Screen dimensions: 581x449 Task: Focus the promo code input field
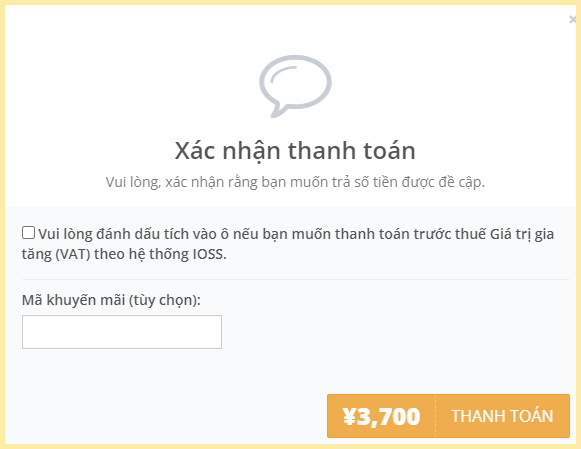point(122,332)
